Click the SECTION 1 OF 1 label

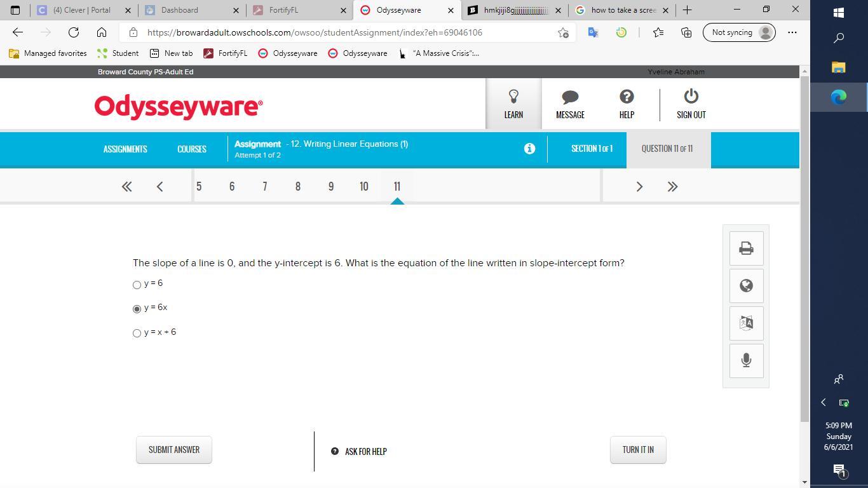click(x=592, y=149)
